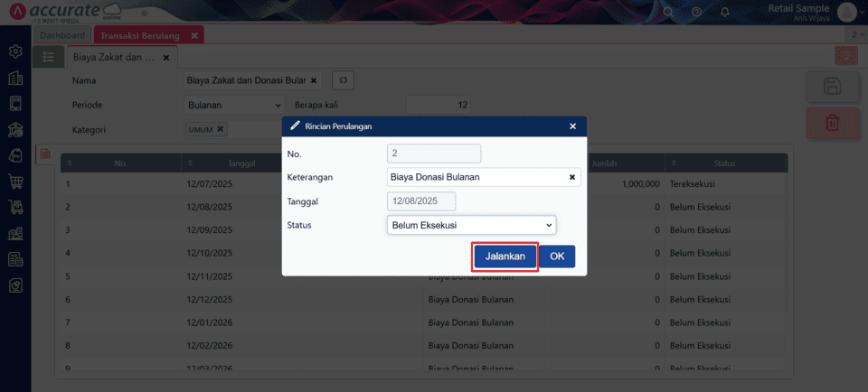Close the Rincian Perulangan dialog

pyautogui.click(x=572, y=126)
